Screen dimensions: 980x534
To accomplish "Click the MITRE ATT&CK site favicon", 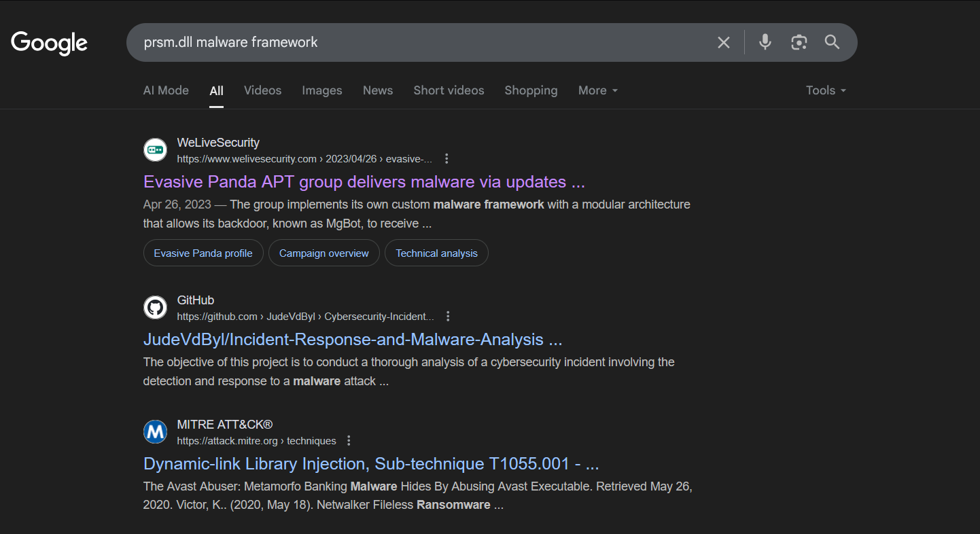I will pyautogui.click(x=156, y=431).
